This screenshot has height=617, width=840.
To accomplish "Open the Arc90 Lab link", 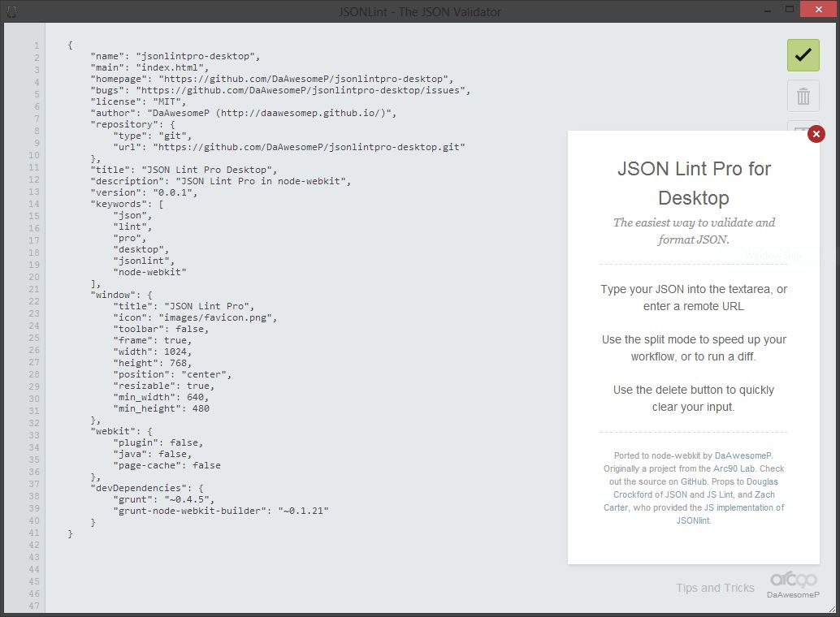I will [x=734, y=468].
